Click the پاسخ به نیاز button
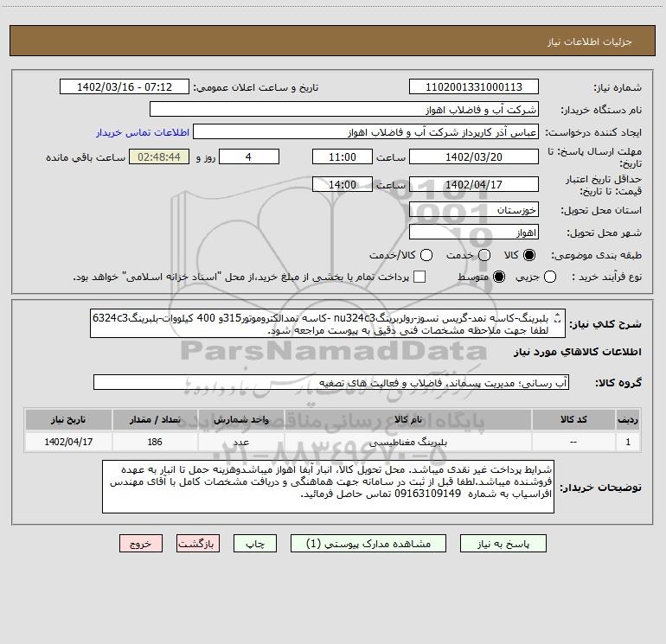The width and height of the screenshot is (666, 644). pos(503,544)
